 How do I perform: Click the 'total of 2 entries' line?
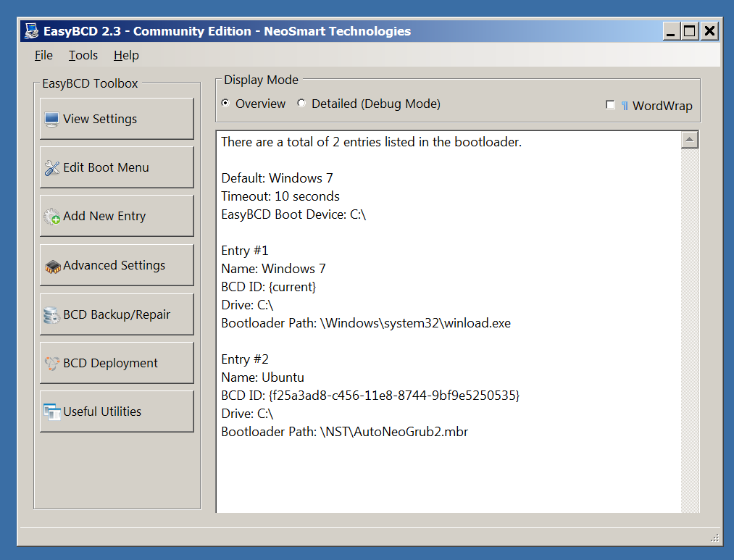pos(371,142)
